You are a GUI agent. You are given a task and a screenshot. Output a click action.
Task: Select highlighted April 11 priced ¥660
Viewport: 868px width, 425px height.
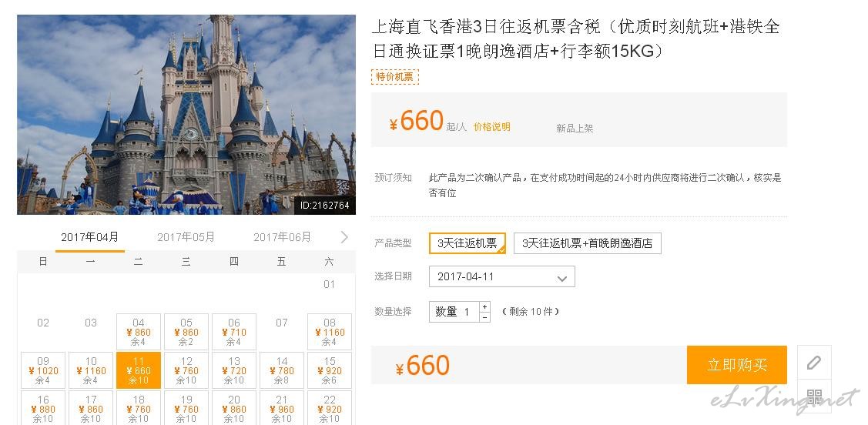(139, 370)
